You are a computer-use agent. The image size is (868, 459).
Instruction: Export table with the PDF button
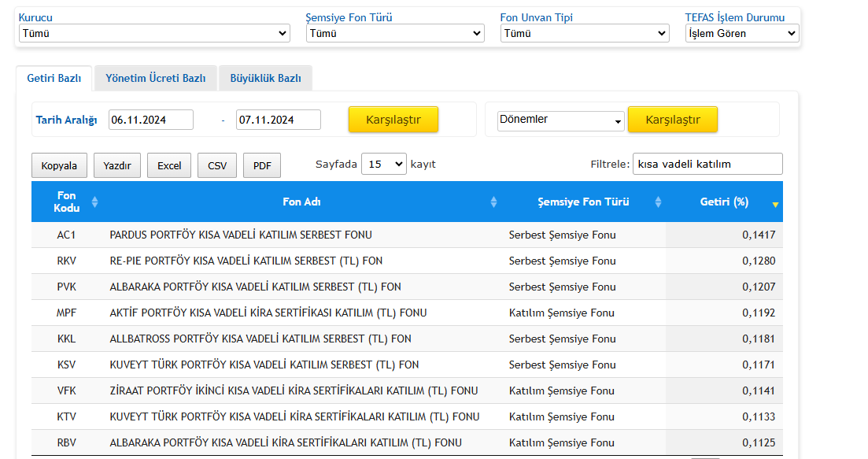[x=262, y=165]
